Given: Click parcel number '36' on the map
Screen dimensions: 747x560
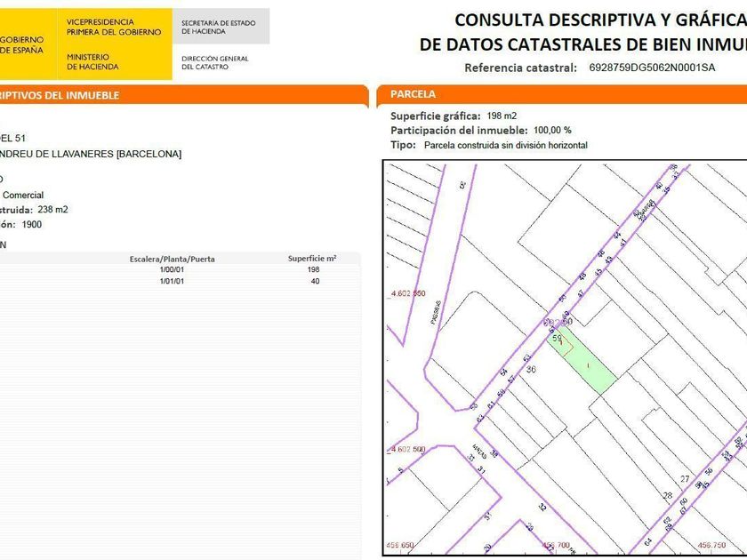Looking at the screenshot, I should 531,369.
